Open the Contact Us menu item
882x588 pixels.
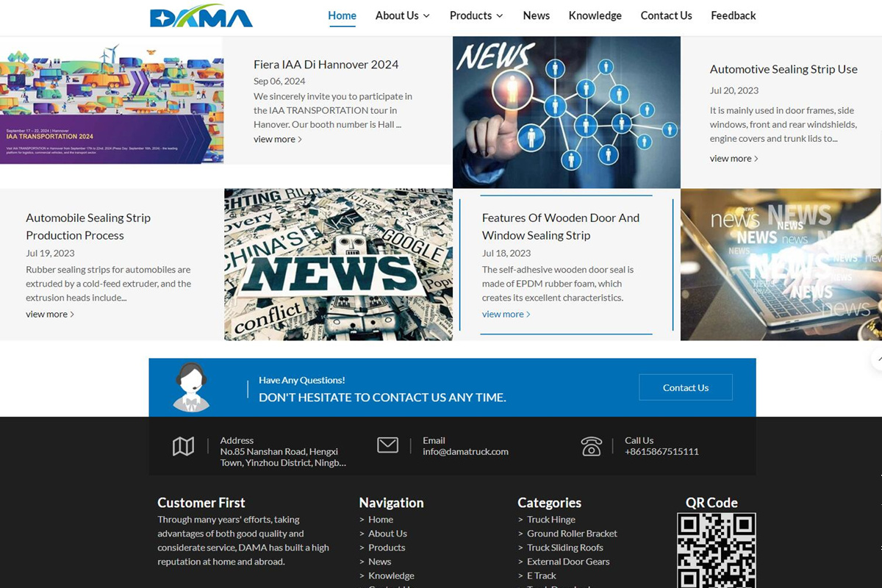(x=667, y=15)
